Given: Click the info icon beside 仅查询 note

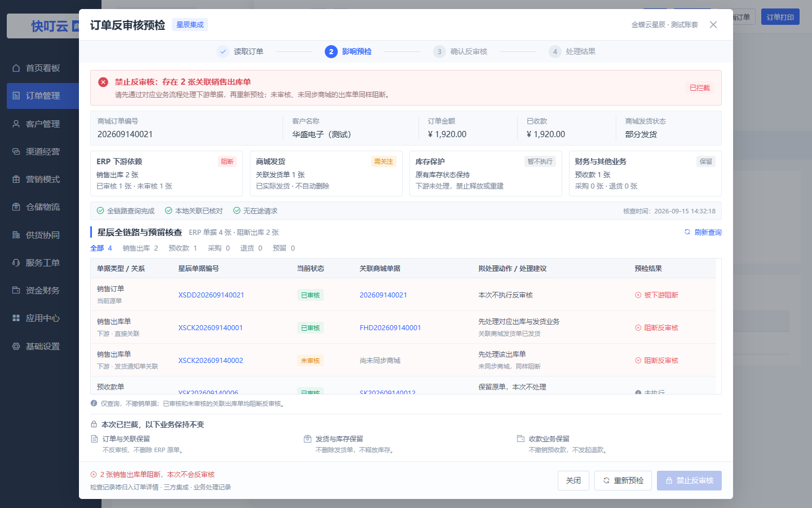Looking at the screenshot, I should click(x=94, y=404).
